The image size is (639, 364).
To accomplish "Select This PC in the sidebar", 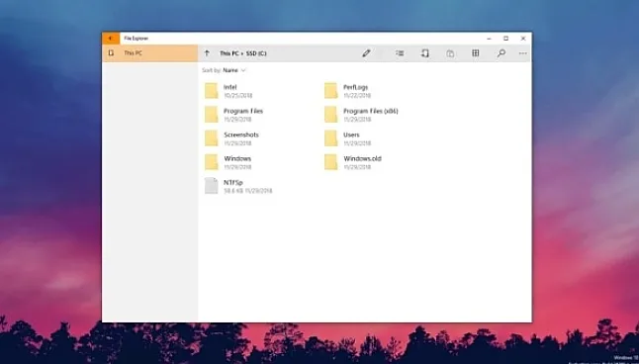I will 150,53.
